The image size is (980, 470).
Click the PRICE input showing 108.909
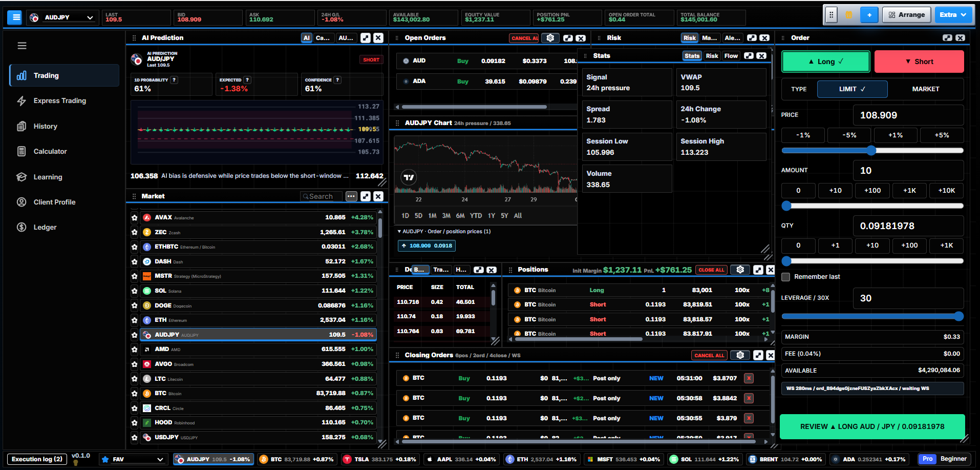click(908, 115)
